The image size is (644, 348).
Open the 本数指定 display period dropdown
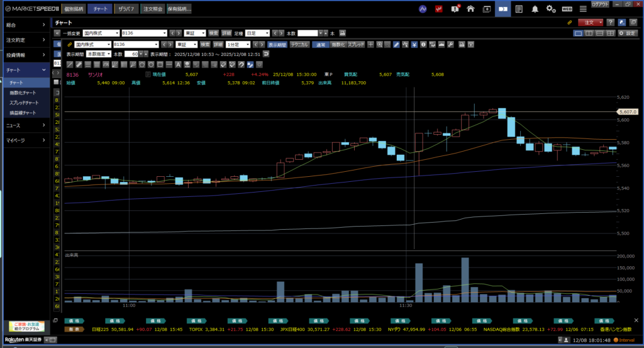click(99, 54)
